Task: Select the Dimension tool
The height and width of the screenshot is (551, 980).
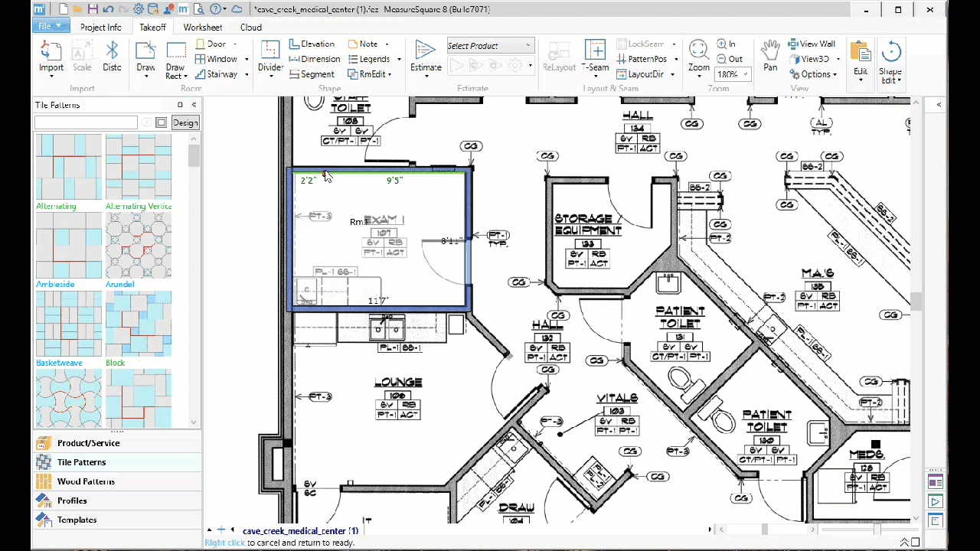Action: pos(315,59)
